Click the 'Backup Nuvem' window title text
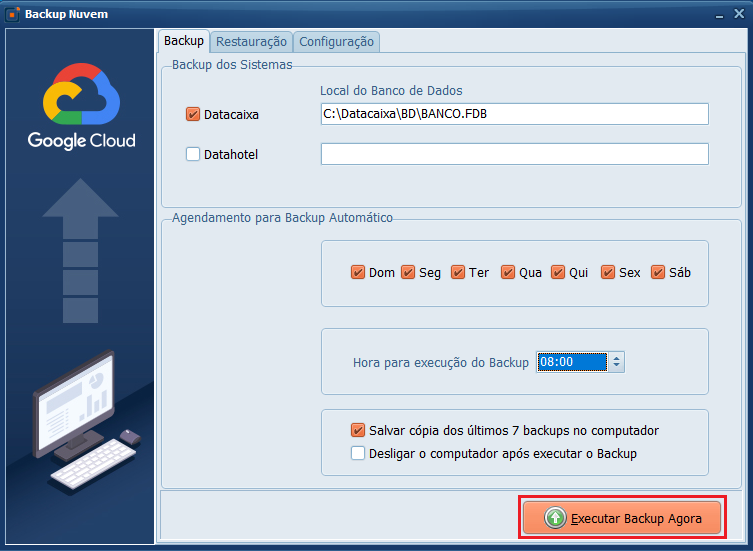This screenshot has height=551, width=753. pyautogui.click(x=66, y=14)
